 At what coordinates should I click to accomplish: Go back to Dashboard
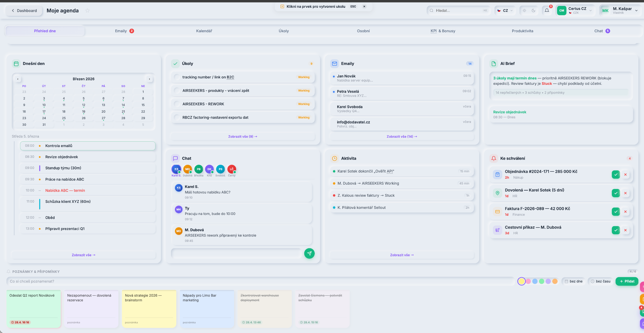[24, 10]
